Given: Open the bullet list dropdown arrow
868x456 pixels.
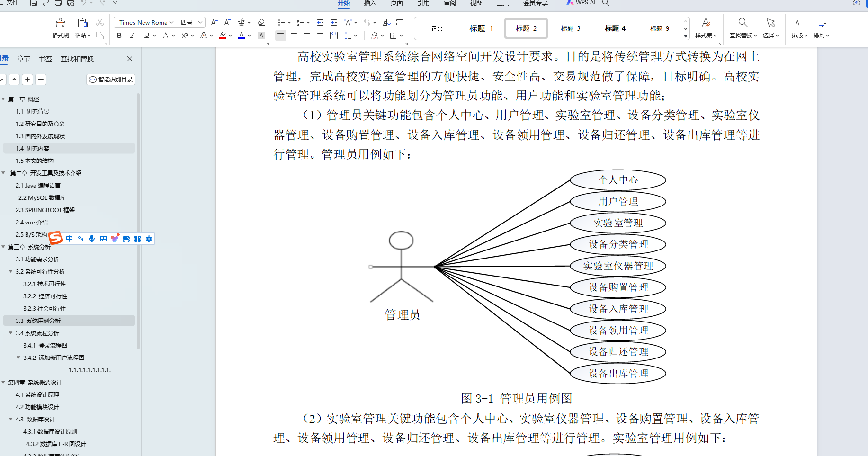Looking at the screenshot, I should tap(289, 22).
